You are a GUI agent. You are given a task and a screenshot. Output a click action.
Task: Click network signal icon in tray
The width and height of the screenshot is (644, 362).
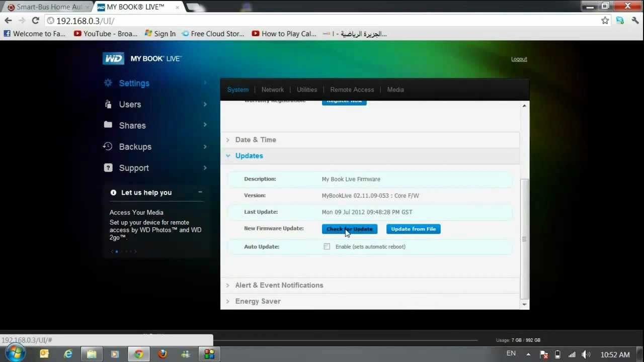pyautogui.click(x=572, y=354)
